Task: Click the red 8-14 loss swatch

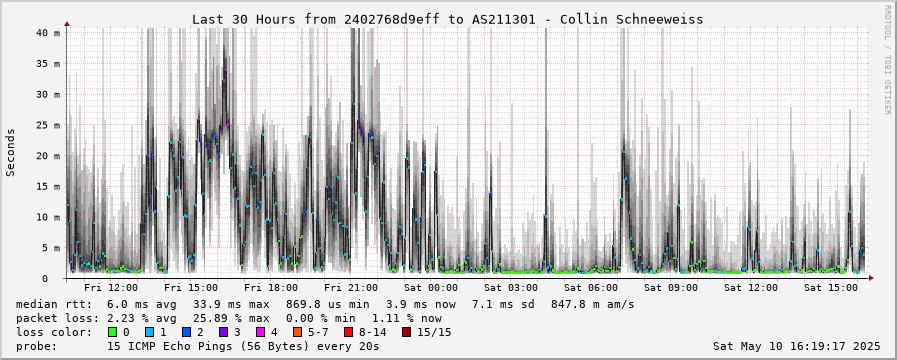Action: click(348, 332)
